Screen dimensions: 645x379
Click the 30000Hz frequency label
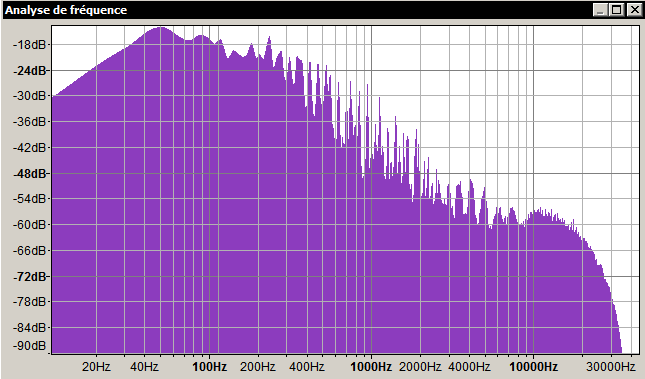pos(611,366)
